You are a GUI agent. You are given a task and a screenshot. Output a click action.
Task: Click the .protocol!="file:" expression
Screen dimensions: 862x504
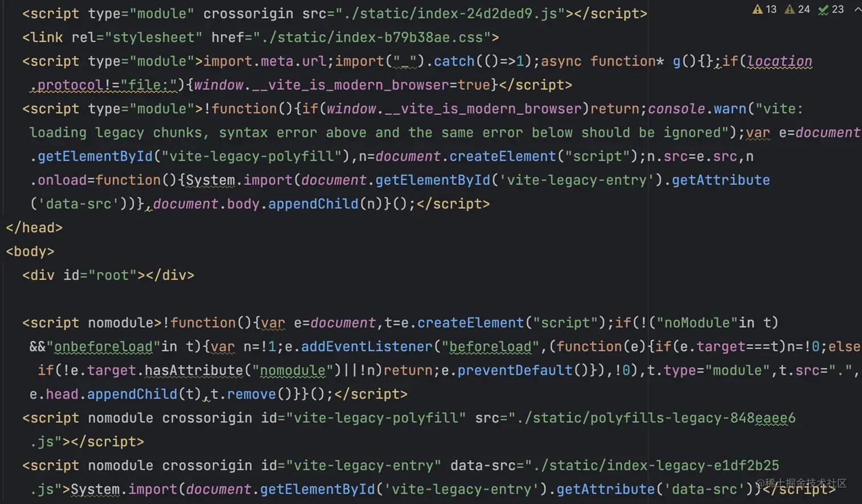click(103, 85)
